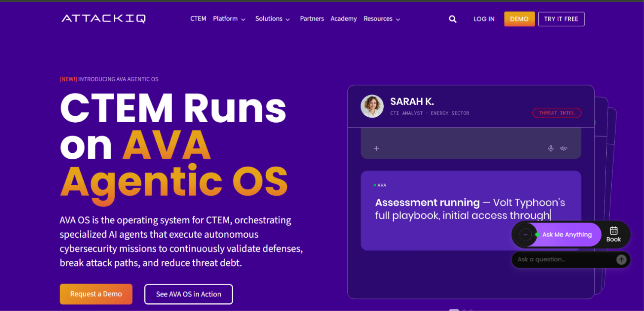
Task: Click the plus icon in the chat card
Action: tap(376, 148)
